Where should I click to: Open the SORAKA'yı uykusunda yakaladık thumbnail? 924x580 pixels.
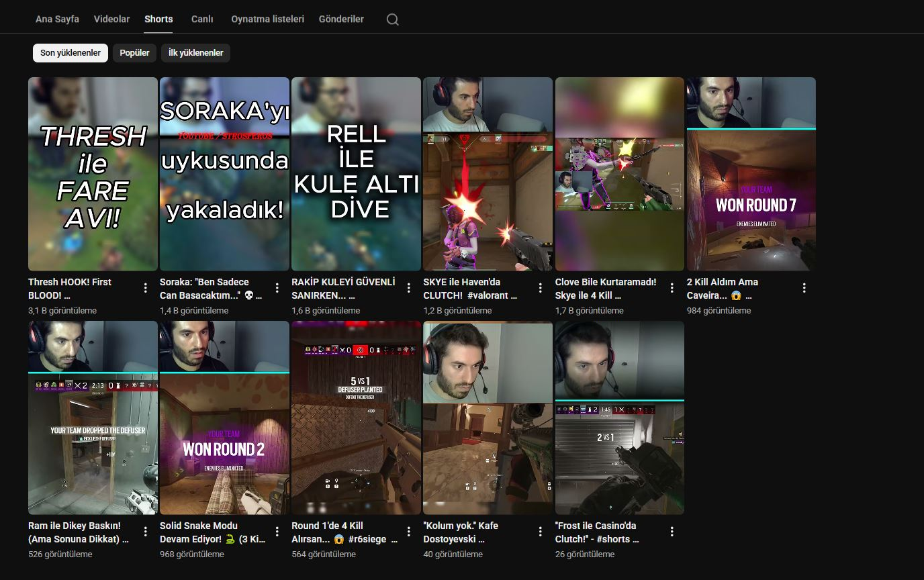click(x=224, y=174)
